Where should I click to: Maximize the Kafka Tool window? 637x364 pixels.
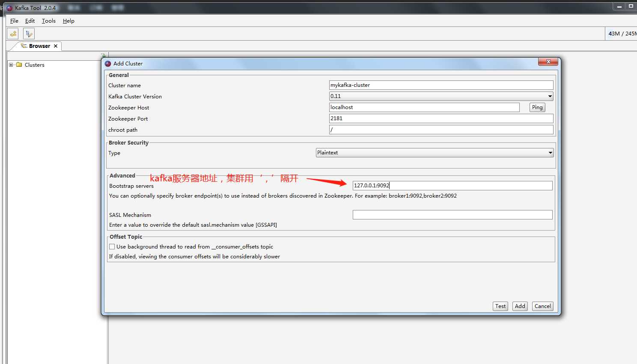[x=631, y=6]
